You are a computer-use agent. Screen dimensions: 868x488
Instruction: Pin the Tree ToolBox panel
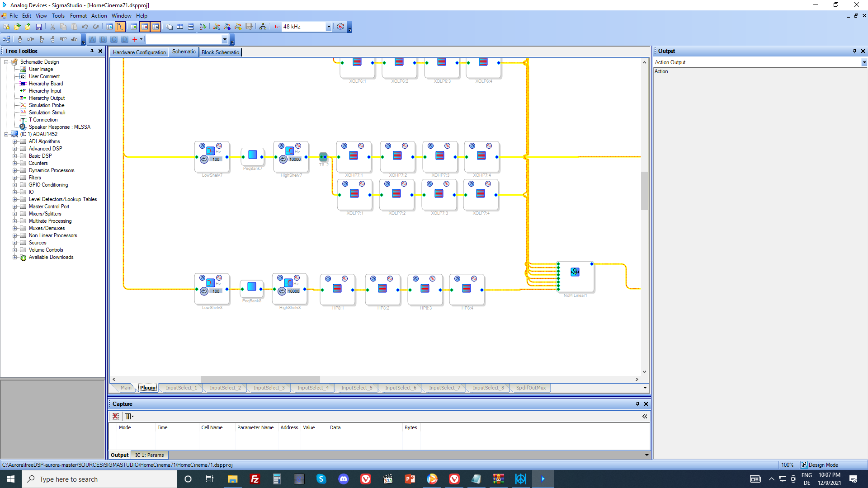[x=92, y=51]
